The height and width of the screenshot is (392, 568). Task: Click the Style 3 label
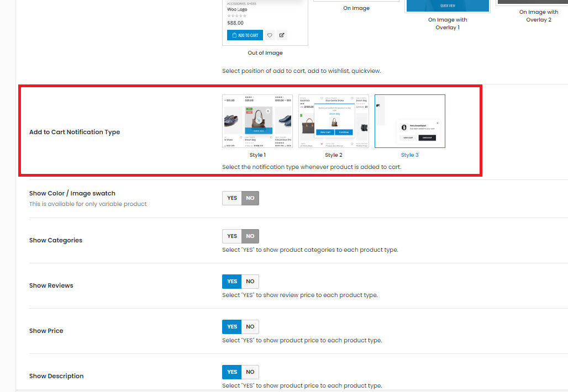pos(409,155)
